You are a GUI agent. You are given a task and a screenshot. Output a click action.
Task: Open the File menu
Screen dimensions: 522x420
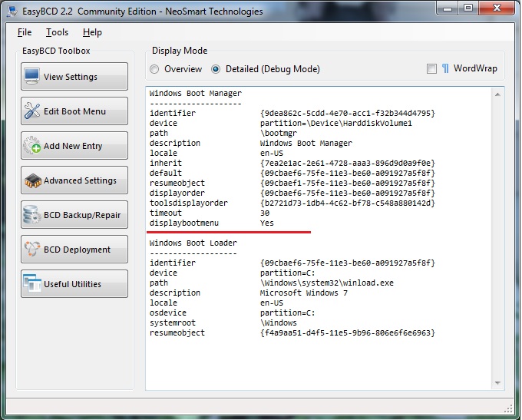point(25,32)
